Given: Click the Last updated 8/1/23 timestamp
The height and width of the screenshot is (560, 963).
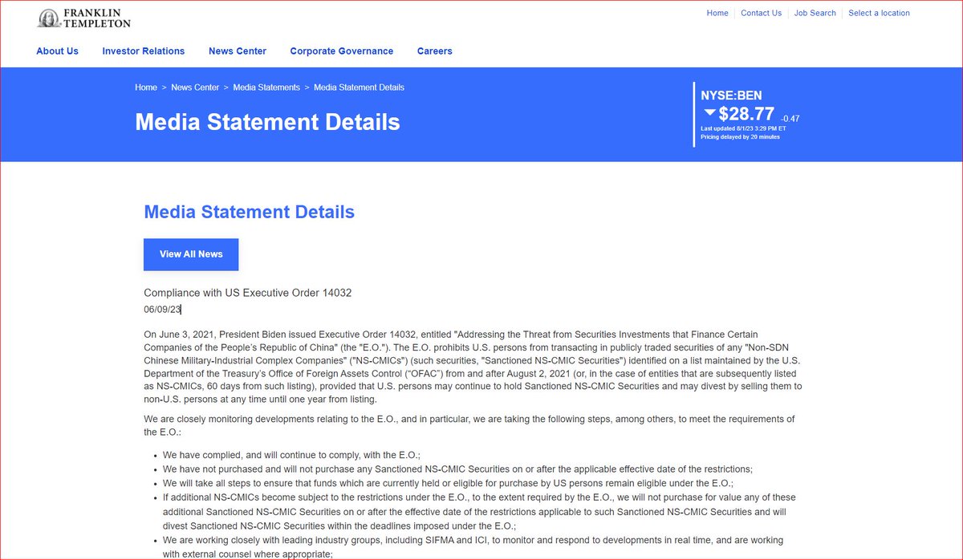Looking at the screenshot, I should coord(743,128).
